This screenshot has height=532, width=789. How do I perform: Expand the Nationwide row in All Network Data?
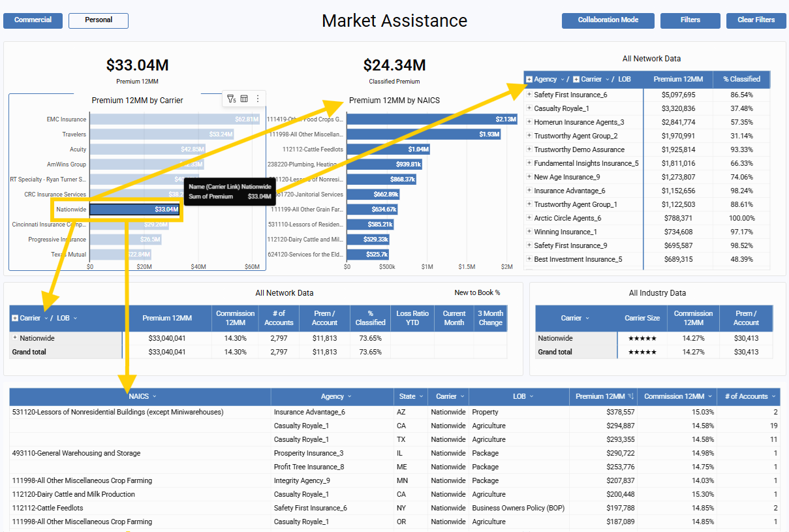(15, 338)
